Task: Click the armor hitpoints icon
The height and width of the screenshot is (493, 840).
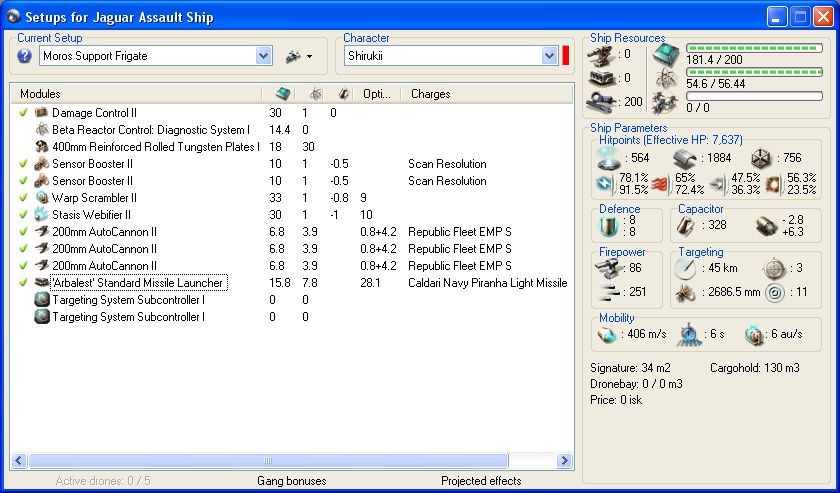Action: click(685, 158)
